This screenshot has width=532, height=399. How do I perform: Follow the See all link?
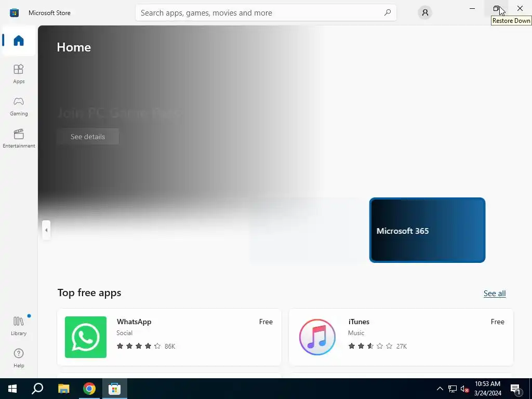(495, 294)
